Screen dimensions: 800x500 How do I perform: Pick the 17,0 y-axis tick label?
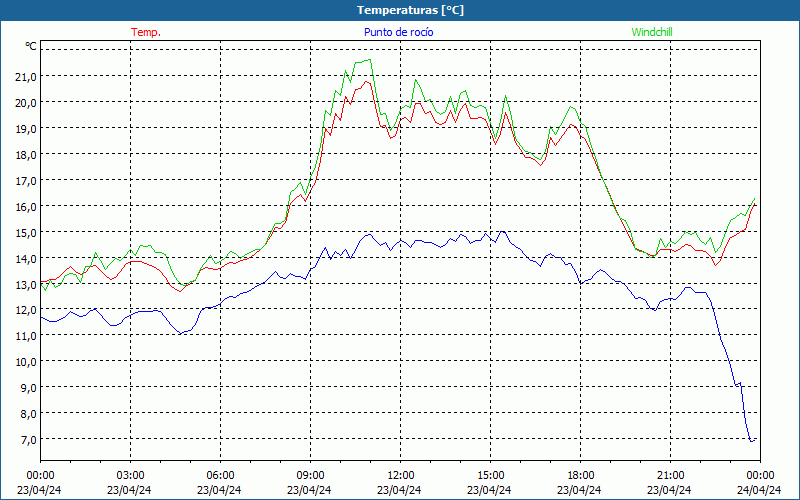(x=26, y=180)
